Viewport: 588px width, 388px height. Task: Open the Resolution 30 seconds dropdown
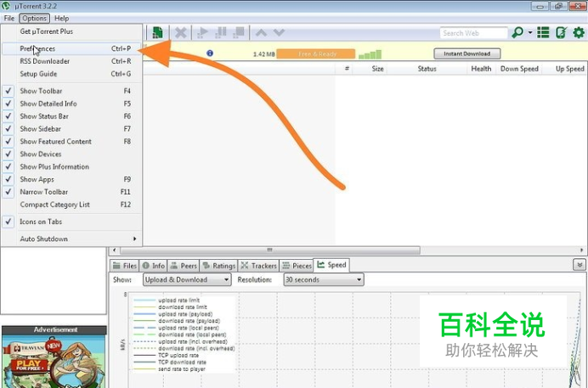(324, 280)
